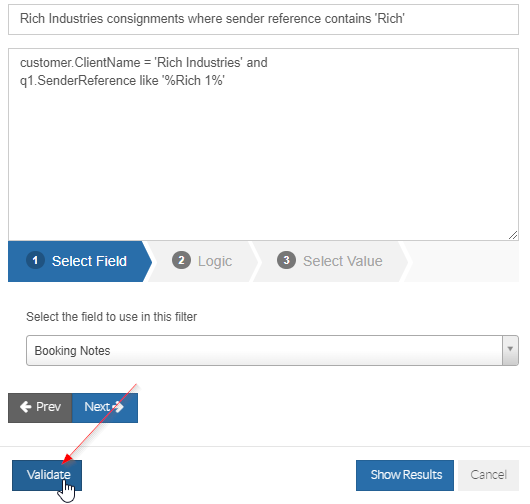530x504 pixels.
Task: Open the Booking Notes field dropdown
Action: coord(272,351)
